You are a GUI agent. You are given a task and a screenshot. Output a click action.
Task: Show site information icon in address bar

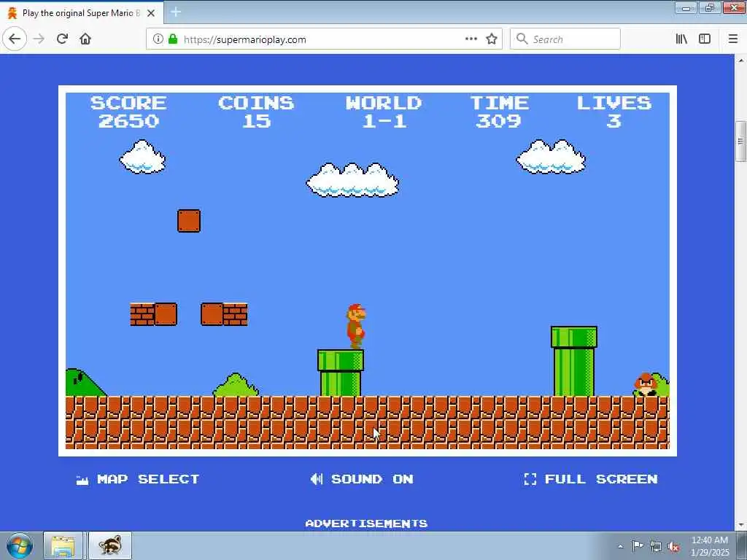pos(158,39)
